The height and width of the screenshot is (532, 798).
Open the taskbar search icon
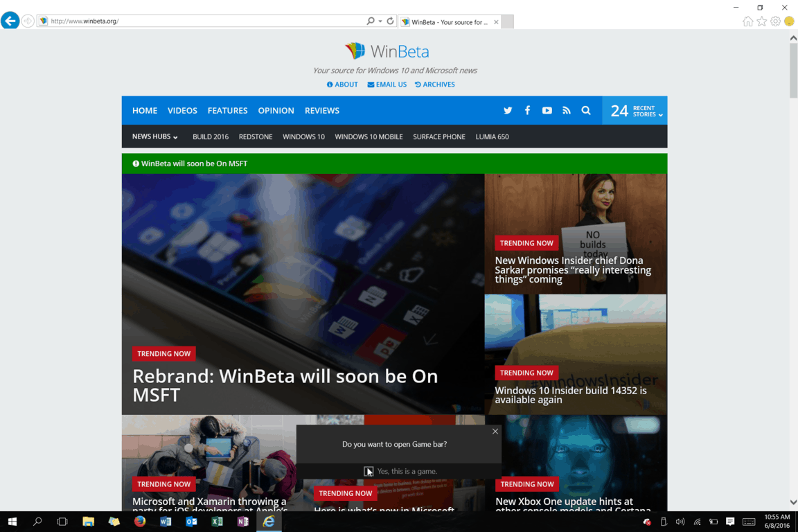click(x=37, y=522)
